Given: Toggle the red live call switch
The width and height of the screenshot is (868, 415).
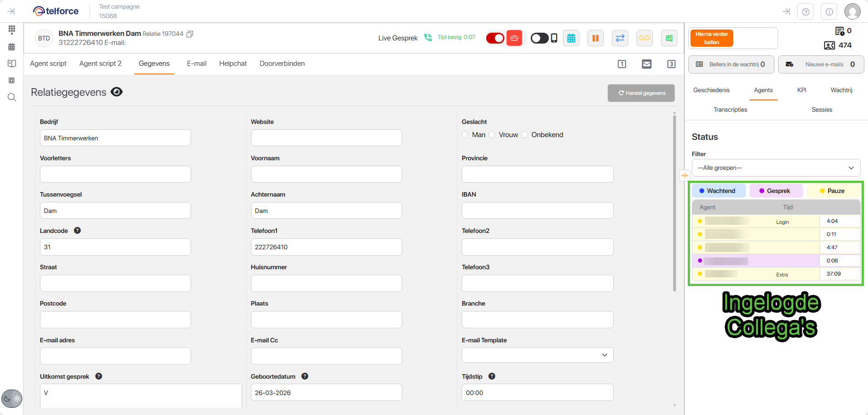Looking at the screenshot, I should point(495,38).
